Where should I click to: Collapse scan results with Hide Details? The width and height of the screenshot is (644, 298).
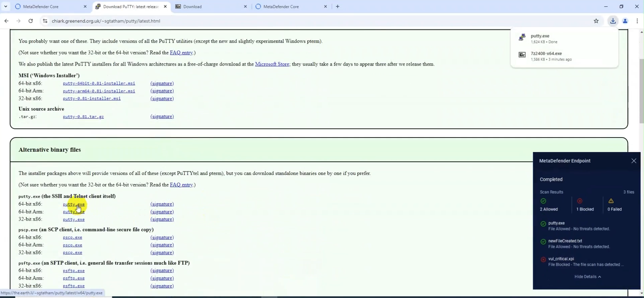(588, 276)
